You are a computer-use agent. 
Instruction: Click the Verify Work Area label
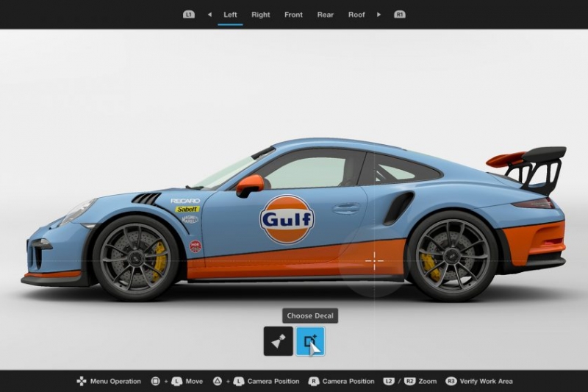pyautogui.click(x=487, y=381)
